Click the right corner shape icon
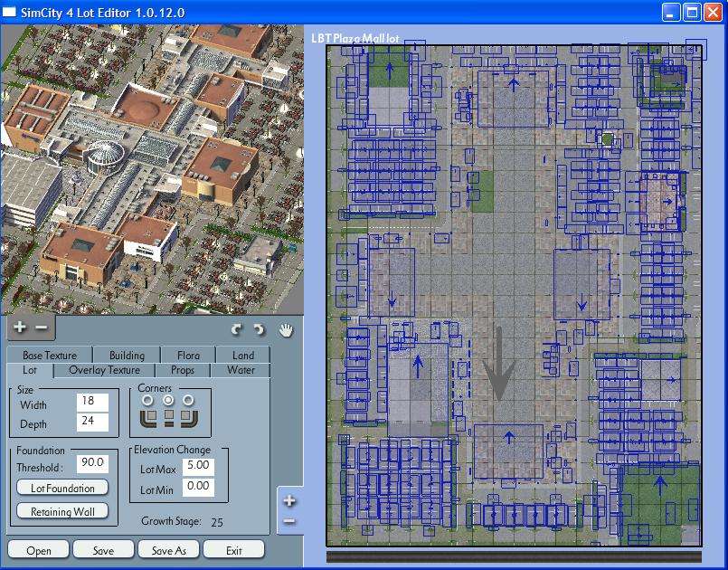728x570 pixels. (x=189, y=418)
